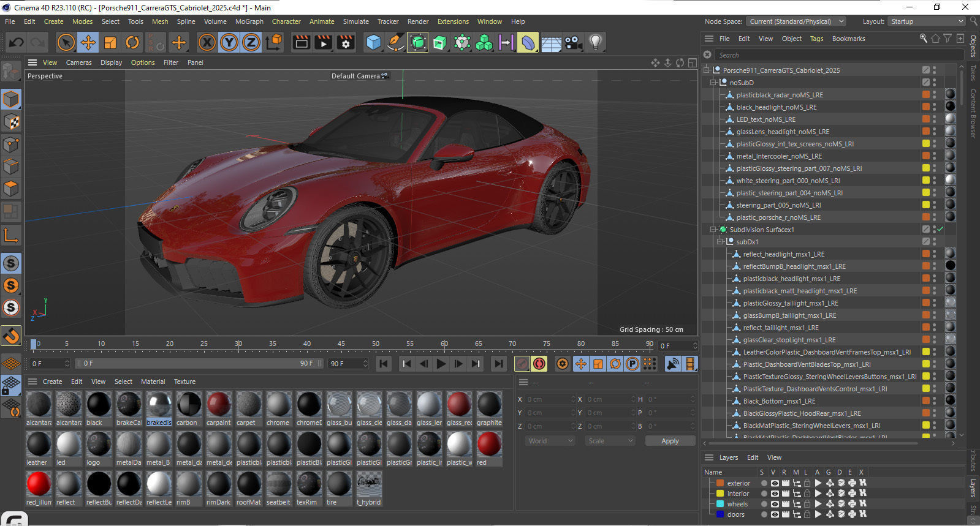Open the MoGraph menu
The width and height of the screenshot is (980, 526).
pyautogui.click(x=249, y=21)
